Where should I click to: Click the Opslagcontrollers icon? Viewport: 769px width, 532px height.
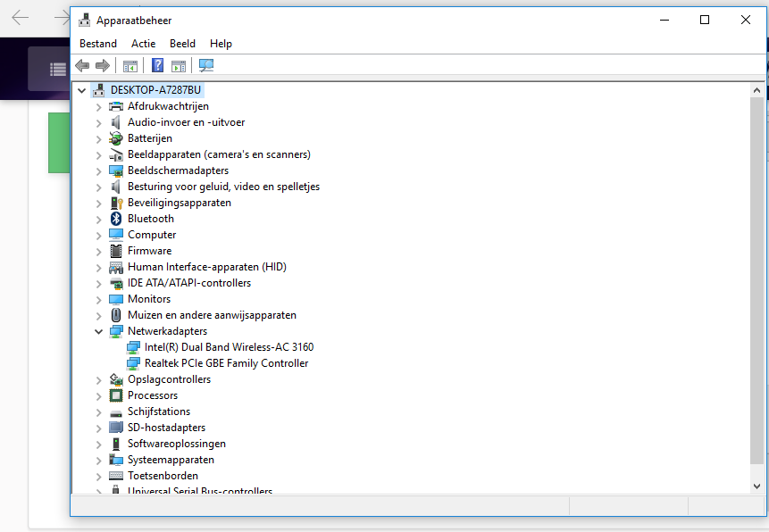pos(116,379)
